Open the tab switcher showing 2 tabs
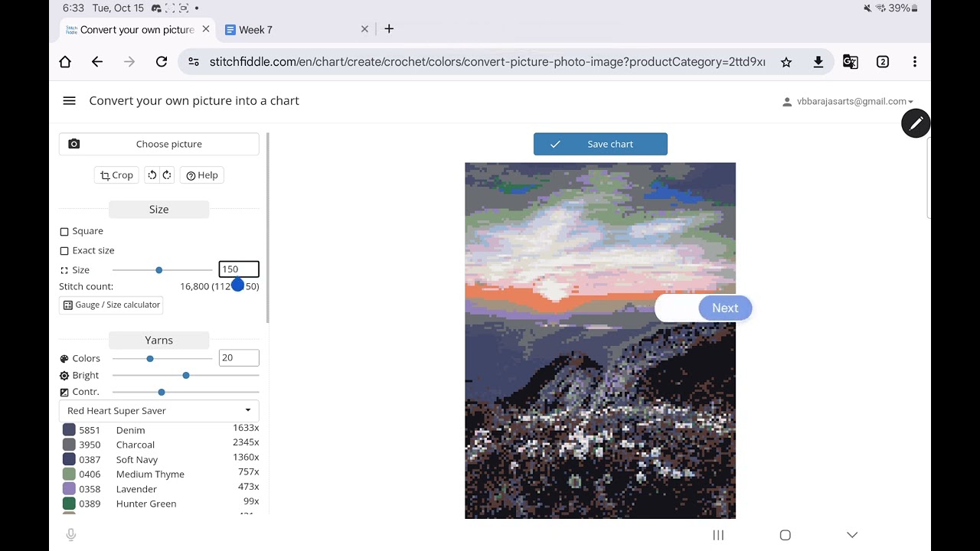The image size is (980, 551). (883, 62)
